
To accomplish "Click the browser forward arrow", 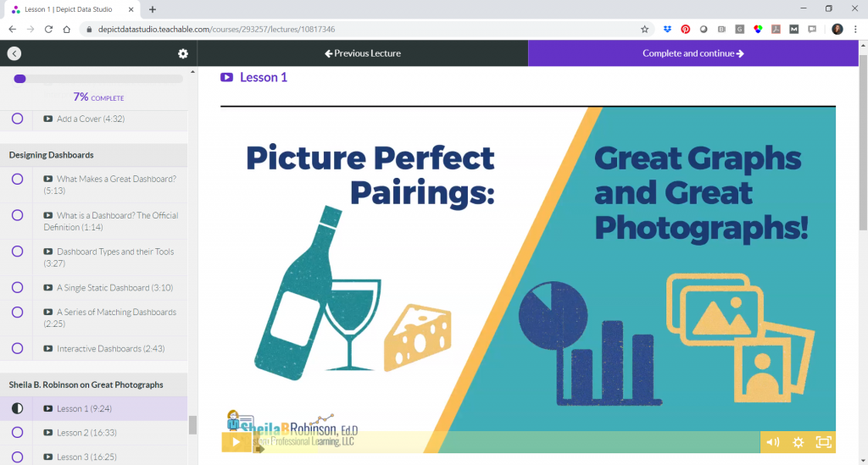I will click(31, 30).
